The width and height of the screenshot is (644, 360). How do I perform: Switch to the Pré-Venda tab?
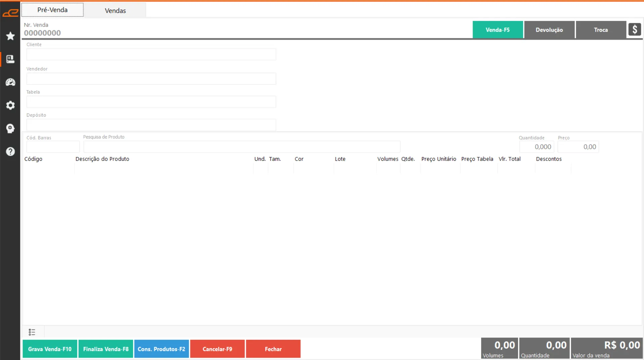52,10
